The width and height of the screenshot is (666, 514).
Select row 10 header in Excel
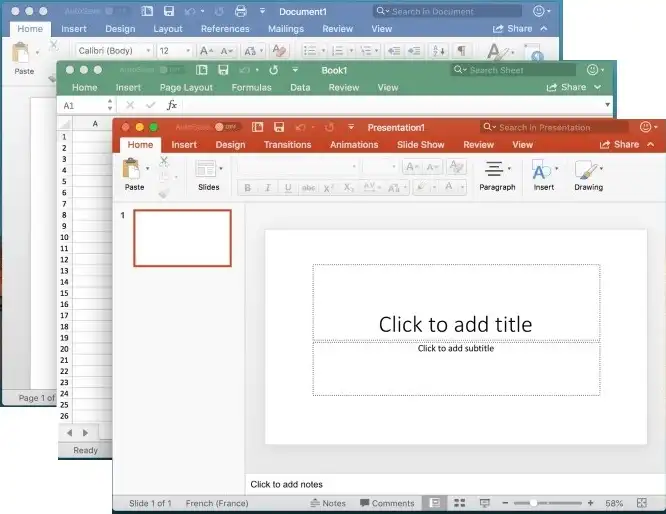pyautogui.click(x=64, y=237)
